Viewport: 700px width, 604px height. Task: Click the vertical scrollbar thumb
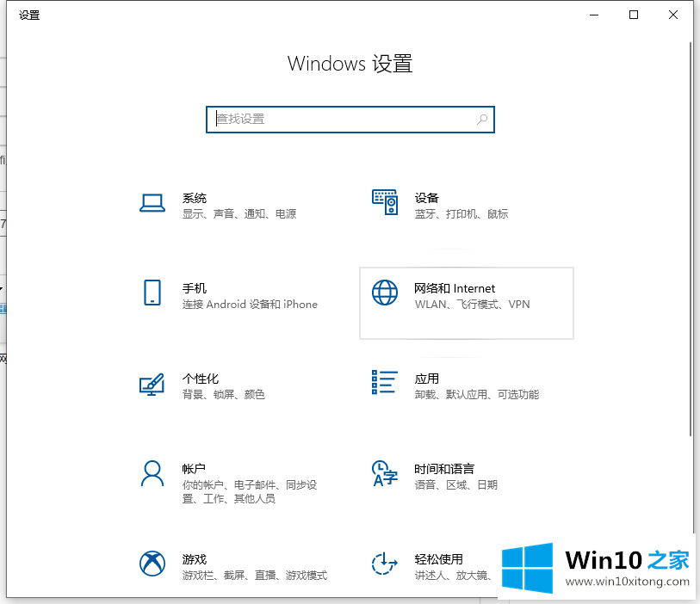(691, 239)
